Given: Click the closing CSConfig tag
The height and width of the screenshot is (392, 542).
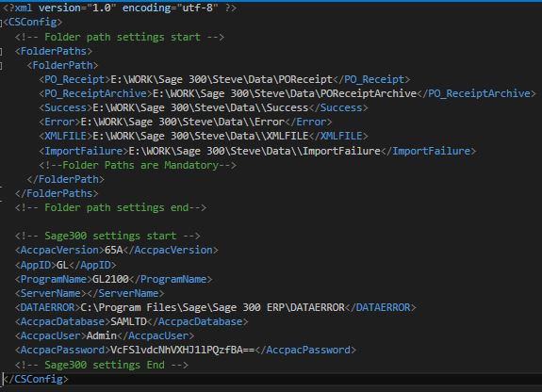Looking at the screenshot, I should click(x=36, y=379).
